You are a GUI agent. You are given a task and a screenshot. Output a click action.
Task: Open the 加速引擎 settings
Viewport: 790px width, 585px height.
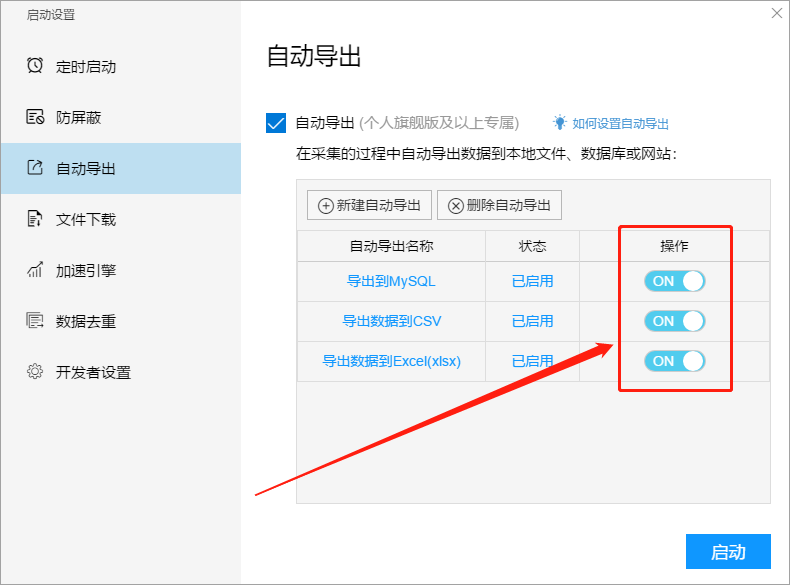pyautogui.click(x=121, y=270)
